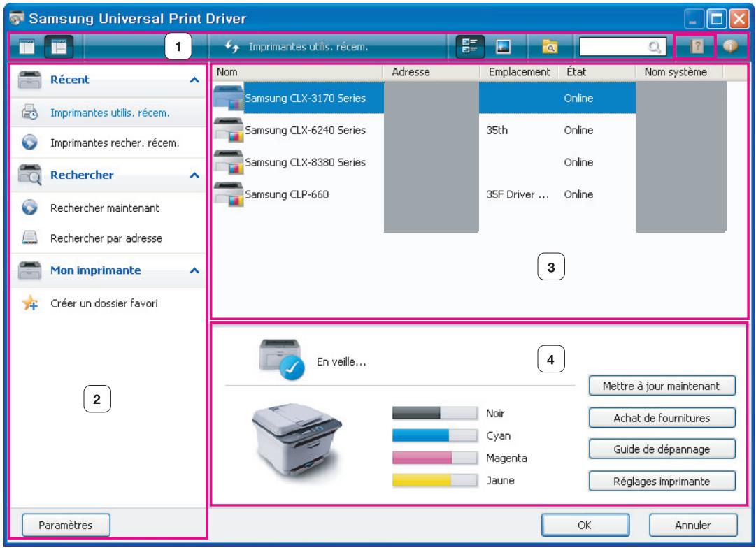Confirm with the OK button

tap(585, 525)
